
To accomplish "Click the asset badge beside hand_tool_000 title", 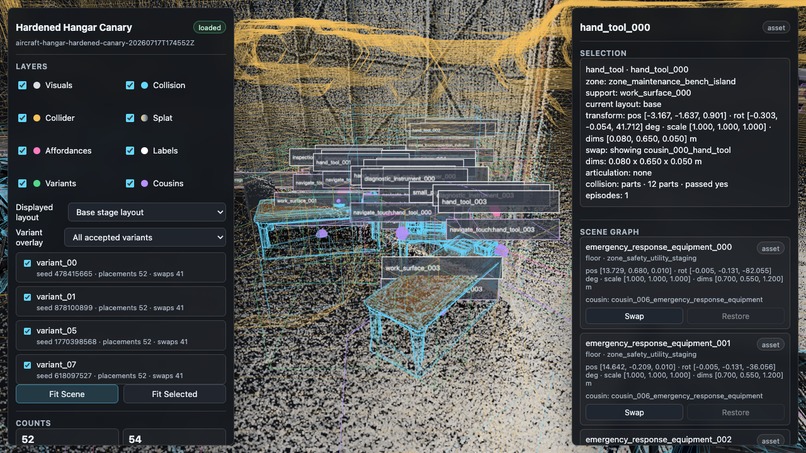I will [x=776, y=28].
